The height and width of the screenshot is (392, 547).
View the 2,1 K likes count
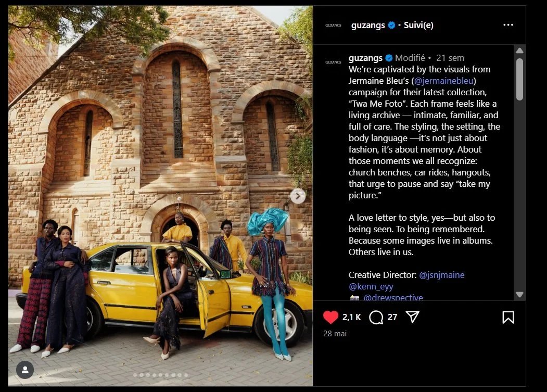tap(351, 317)
